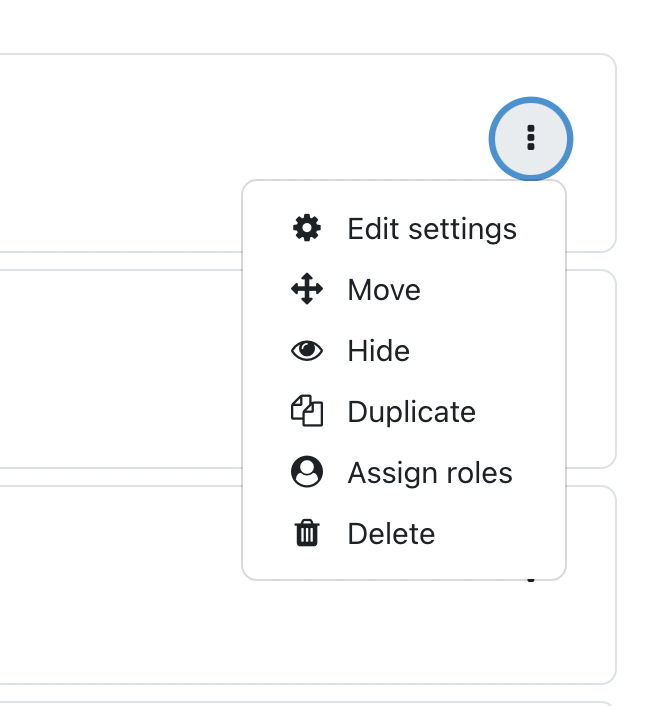
Task: Click the trash can Delete icon
Action: click(307, 533)
